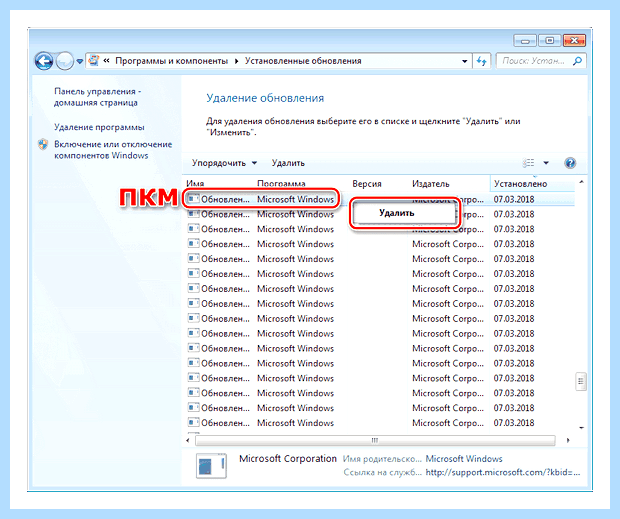Click the horizontal scrollbar thumb

(375, 440)
